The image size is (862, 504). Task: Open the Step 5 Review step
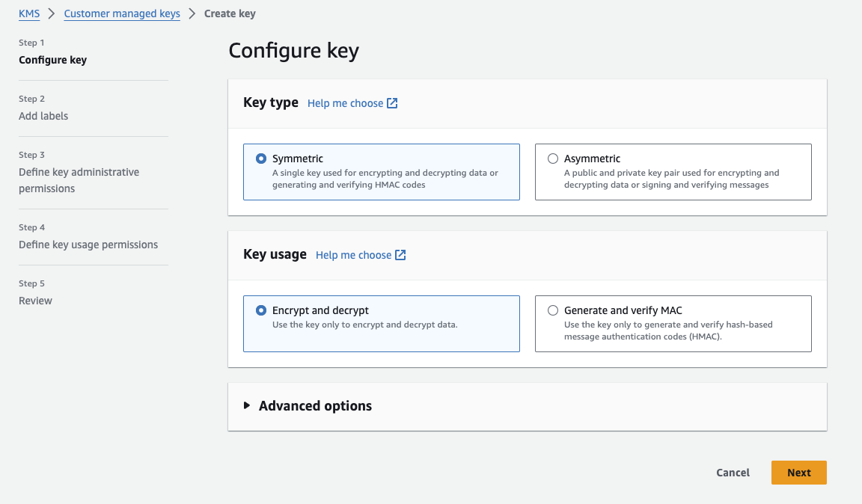tap(35, 301)
